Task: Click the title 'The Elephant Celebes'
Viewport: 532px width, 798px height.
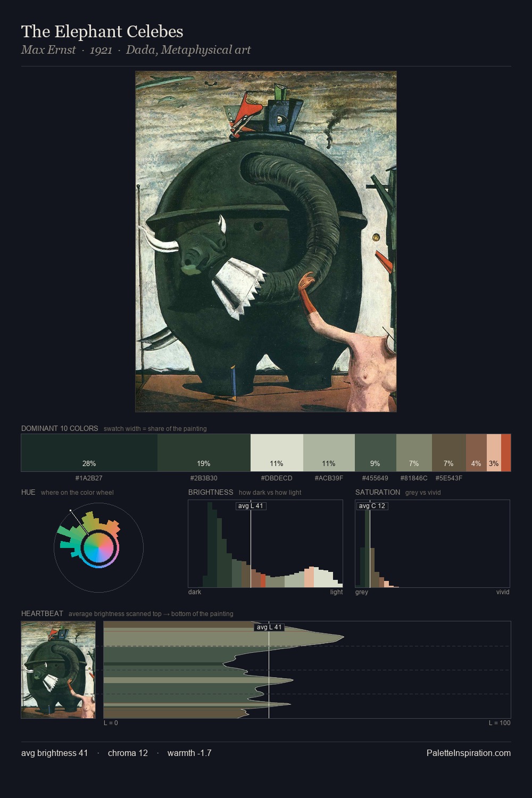Action: pos(102,31)
